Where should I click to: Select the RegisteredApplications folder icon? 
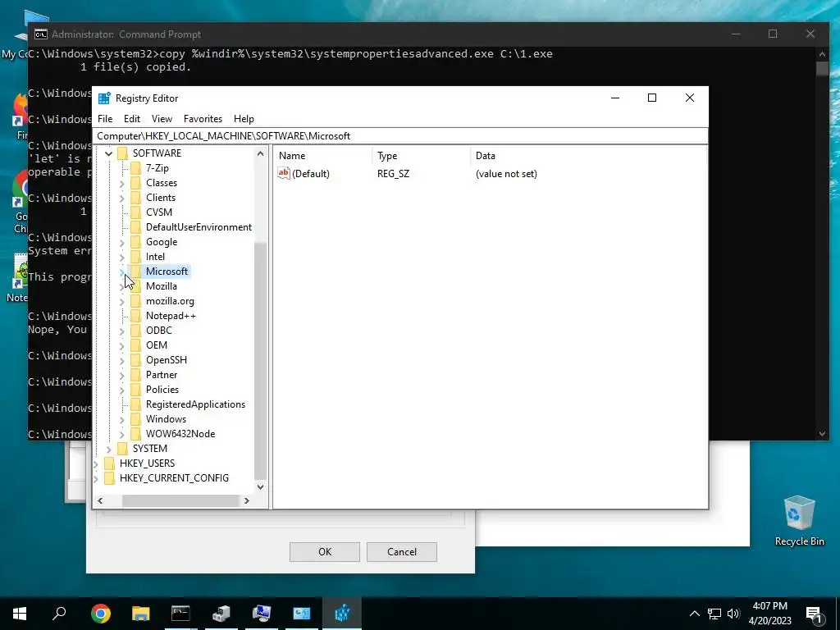pyautogui.click(x=136, y=404)
